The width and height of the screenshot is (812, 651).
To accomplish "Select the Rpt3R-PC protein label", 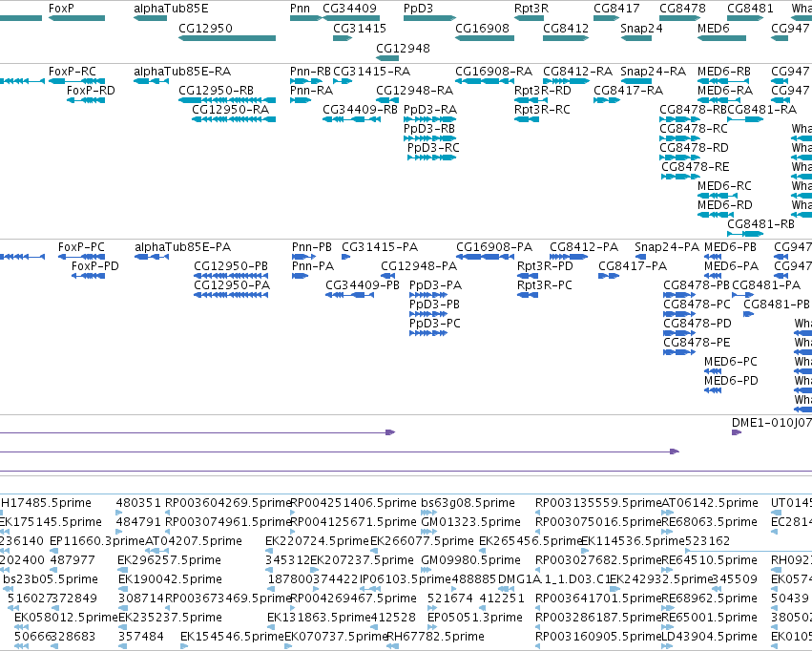I will [x=544, y=284].
